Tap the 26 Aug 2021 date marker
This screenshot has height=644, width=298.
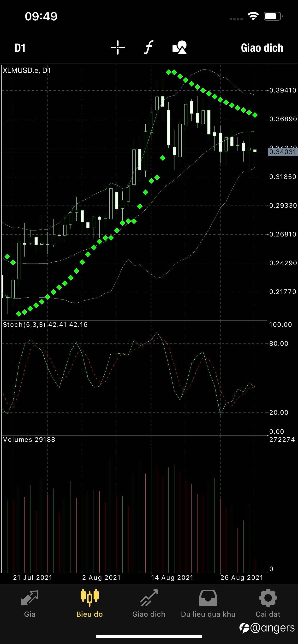(242, 577)
